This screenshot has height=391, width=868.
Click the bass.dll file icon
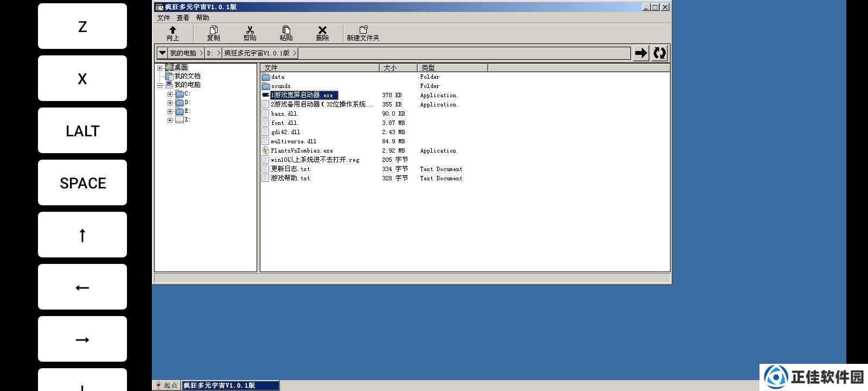[266, 113]
